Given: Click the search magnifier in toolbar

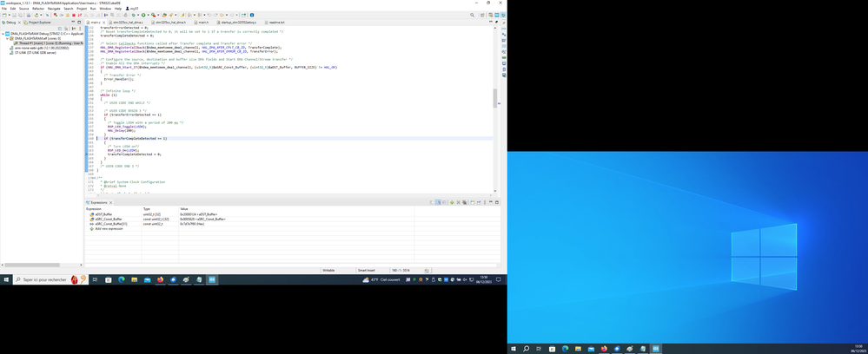Looking at the screenshot, I should coord(472,15).
